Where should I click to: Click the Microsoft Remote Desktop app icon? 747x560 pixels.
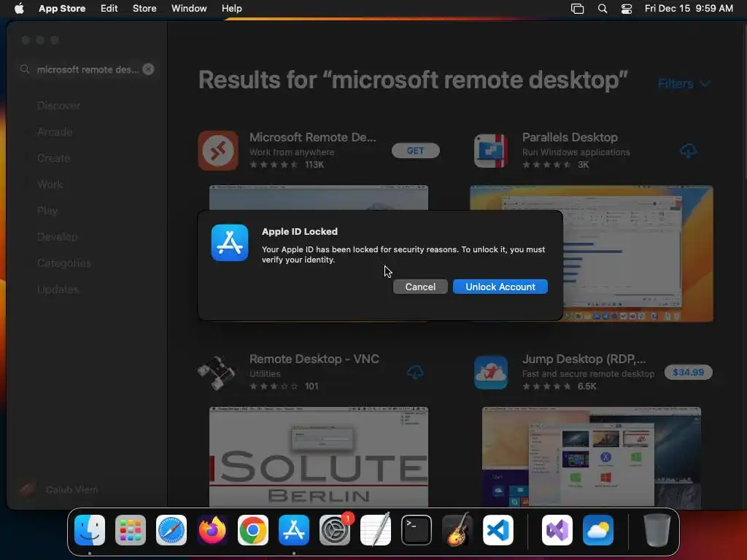(218, 150)
